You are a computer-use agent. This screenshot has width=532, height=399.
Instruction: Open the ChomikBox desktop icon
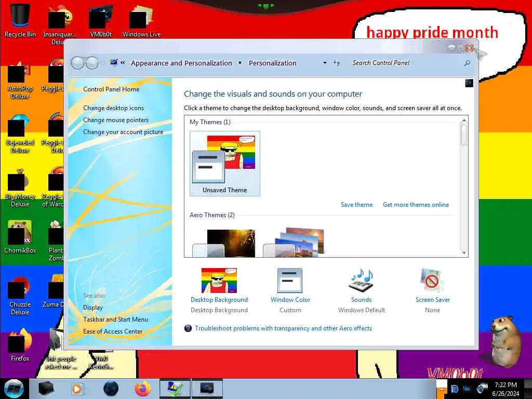pos(20,237)
